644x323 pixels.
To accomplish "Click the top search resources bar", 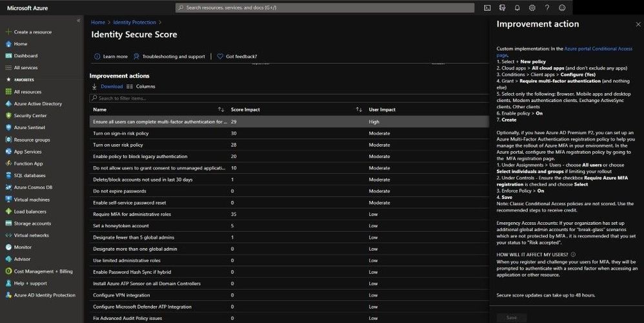I will 325,8.
